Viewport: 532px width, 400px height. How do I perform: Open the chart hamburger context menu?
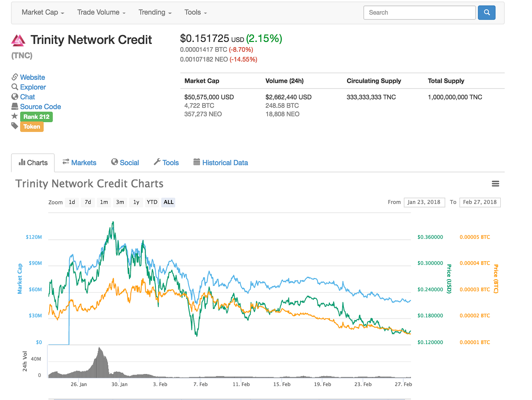coord(495,184)
